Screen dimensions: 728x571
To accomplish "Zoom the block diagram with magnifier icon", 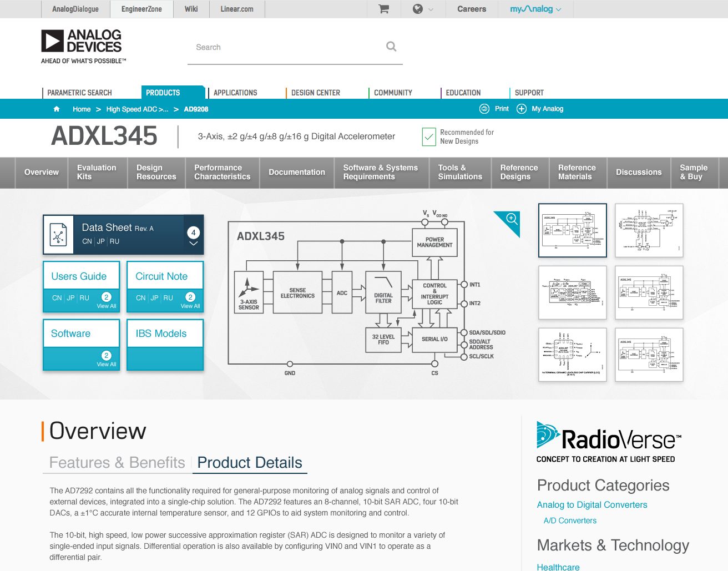I will click(x=511, y=219).
